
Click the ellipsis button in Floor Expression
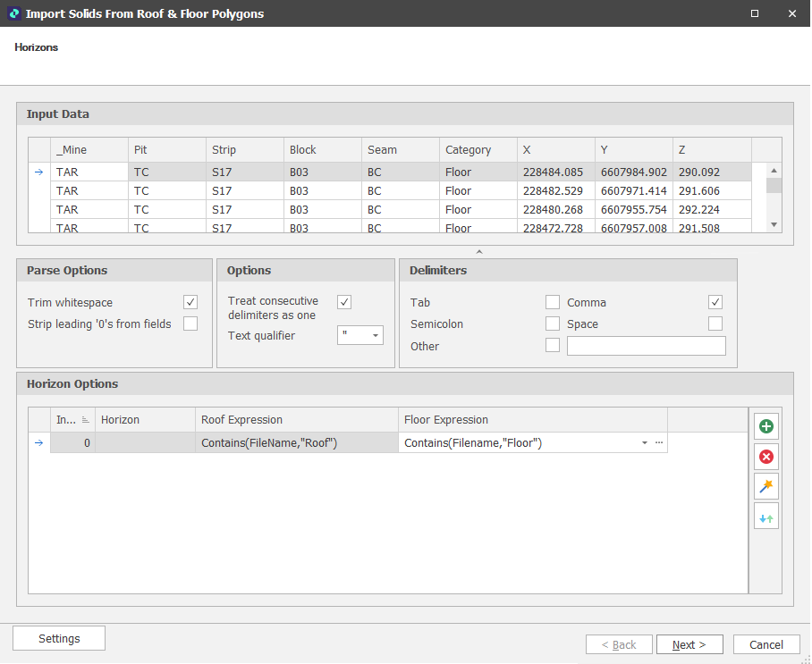pos(659,443)
